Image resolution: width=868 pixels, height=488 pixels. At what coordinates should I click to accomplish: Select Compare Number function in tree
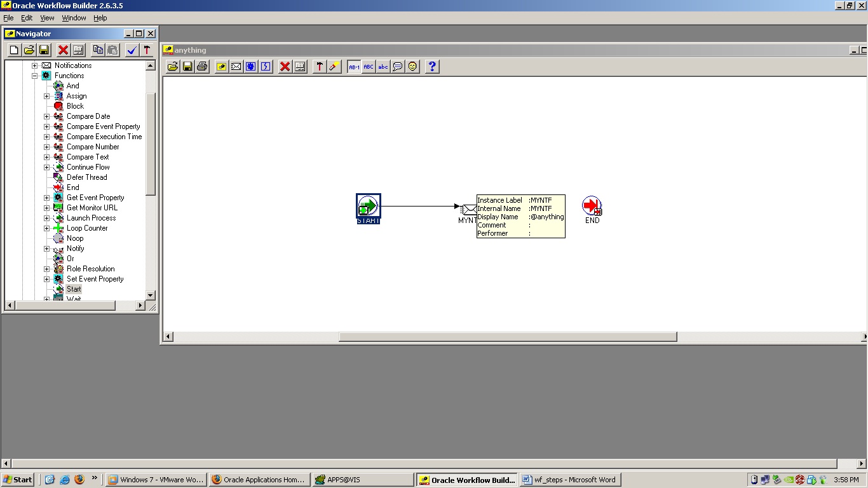coord(93,147)
